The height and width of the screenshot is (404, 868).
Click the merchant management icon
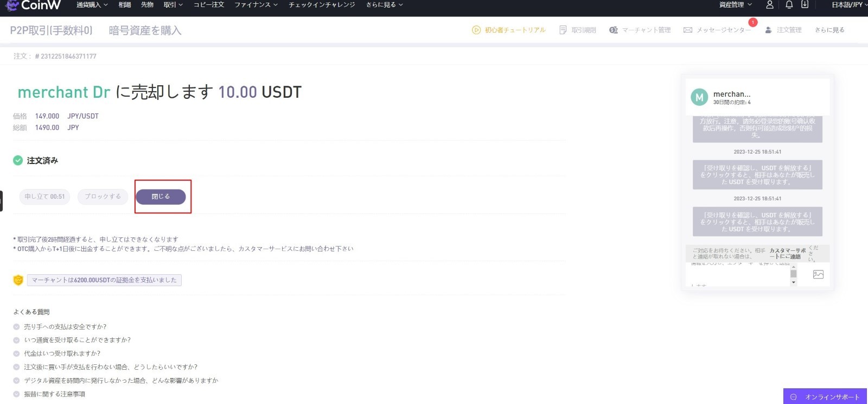614,30
